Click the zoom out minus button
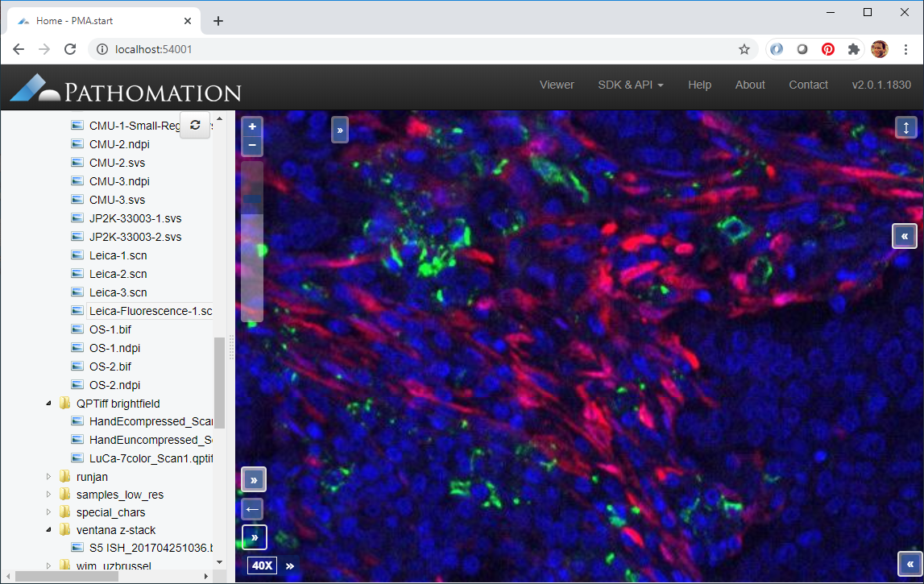Viewport: 924px width, 584px height. [x=252, y=146]
